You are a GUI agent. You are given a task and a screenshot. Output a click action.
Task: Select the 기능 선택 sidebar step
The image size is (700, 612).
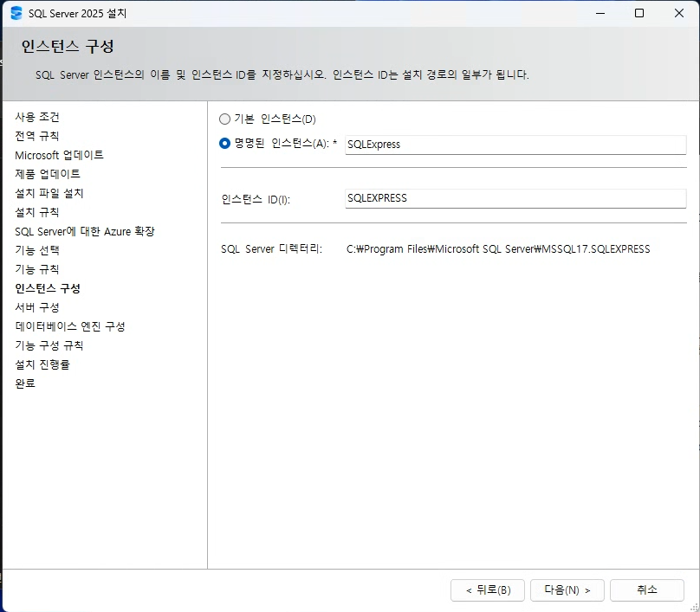pos(37,250)
